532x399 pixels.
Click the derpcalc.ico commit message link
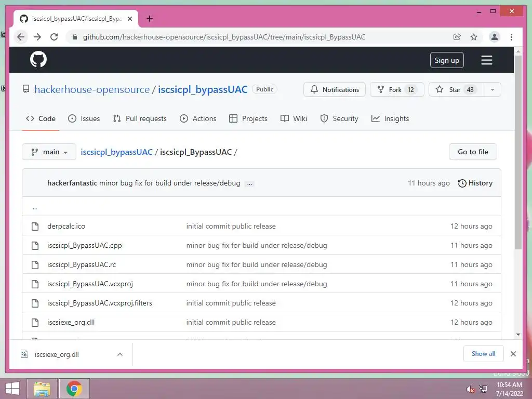(231, 227)
